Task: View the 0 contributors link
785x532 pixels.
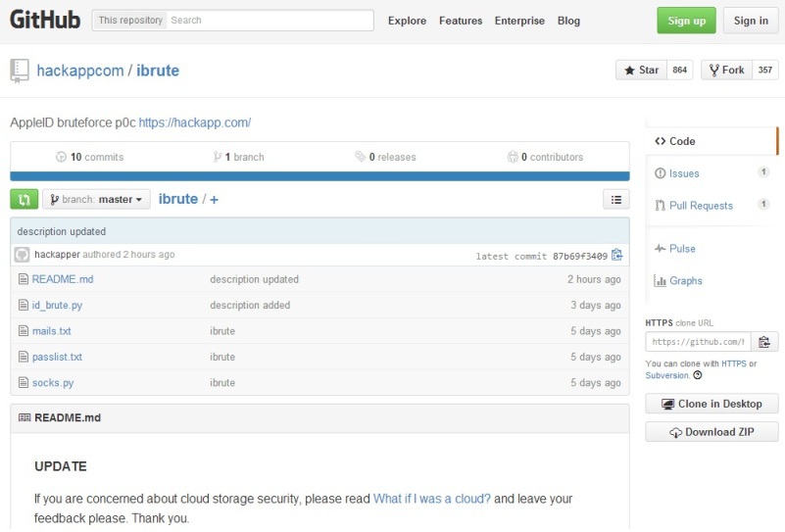Action: 545,157
